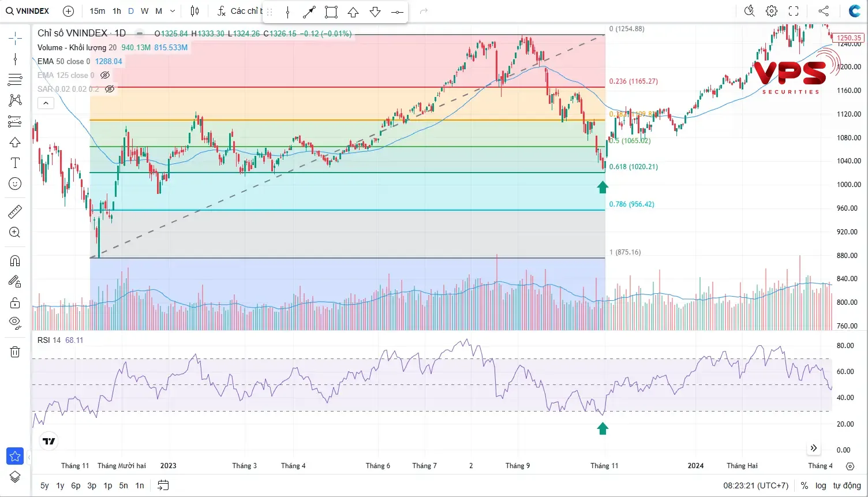Switch to the 1y range tab
The height and width of the screenshot is (497, 868).
coord(59,485)
